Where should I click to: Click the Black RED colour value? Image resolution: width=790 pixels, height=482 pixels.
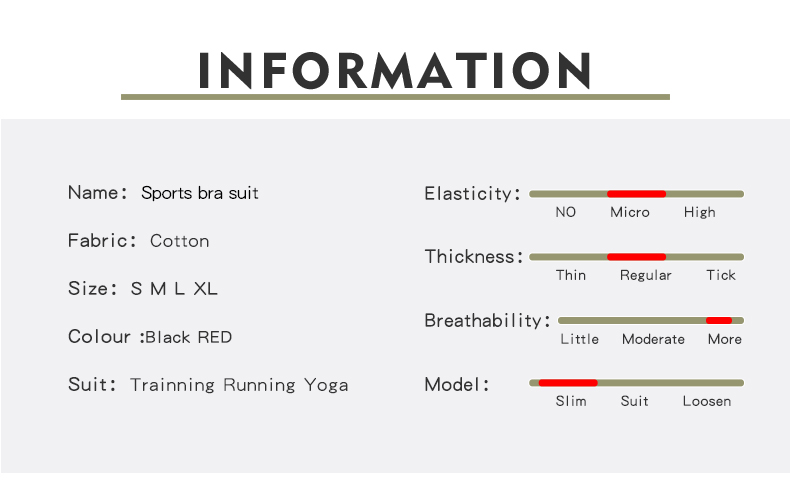pyautogui.click(x=188, y=337)
